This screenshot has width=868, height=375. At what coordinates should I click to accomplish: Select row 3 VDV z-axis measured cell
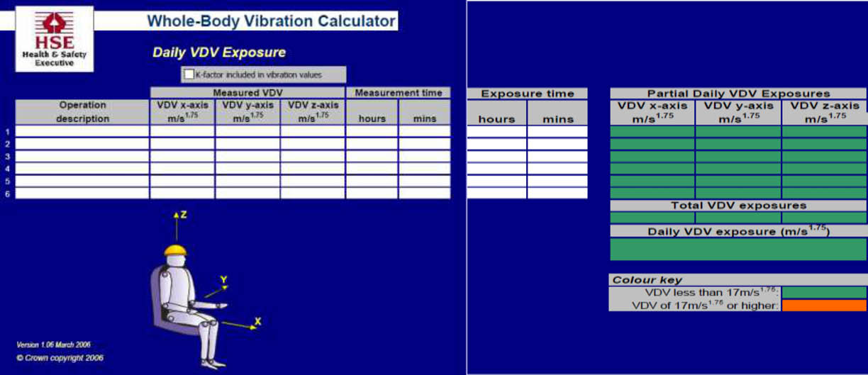[x=313, y=157]
